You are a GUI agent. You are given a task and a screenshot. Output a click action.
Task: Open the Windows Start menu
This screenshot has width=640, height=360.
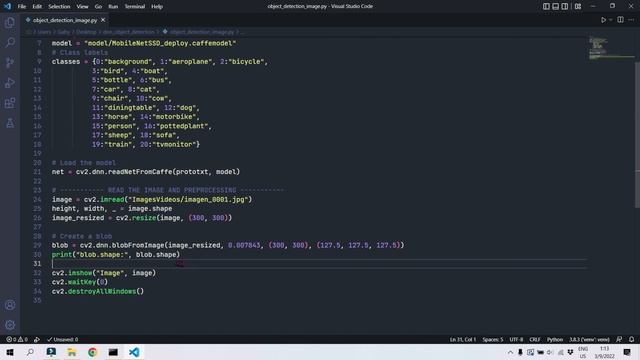coord(10,352)
